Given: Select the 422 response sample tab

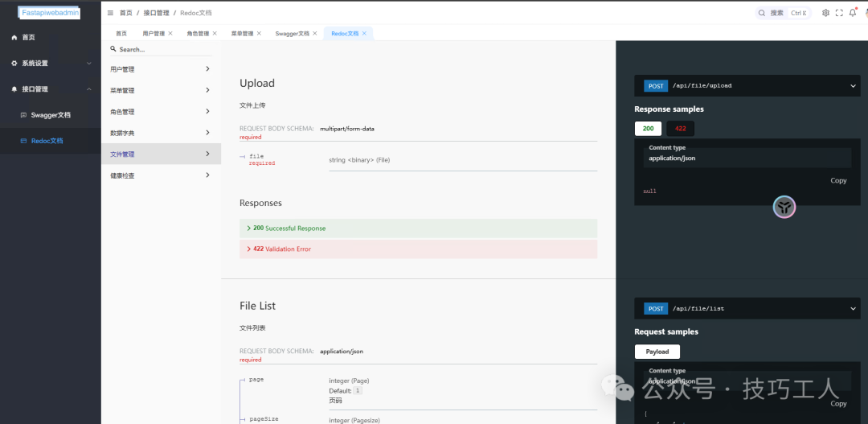Looking at the screenshot, I should tap(681, 129).
